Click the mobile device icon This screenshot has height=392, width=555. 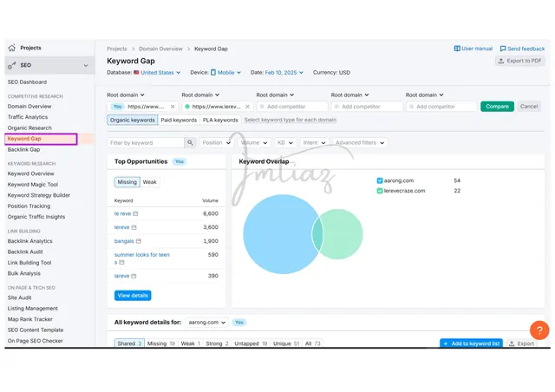(213, 73)
